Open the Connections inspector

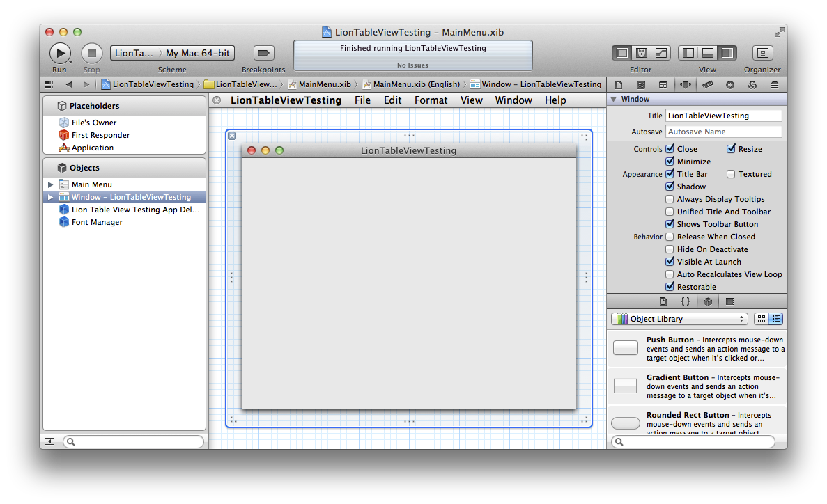[730, 85]
